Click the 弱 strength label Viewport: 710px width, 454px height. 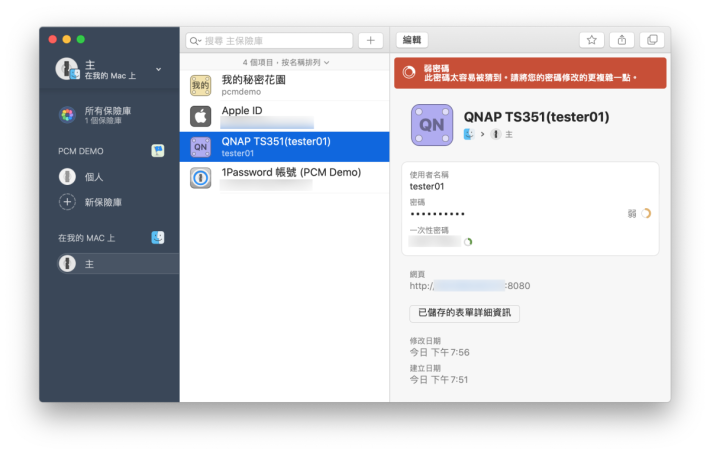point(632,213)
